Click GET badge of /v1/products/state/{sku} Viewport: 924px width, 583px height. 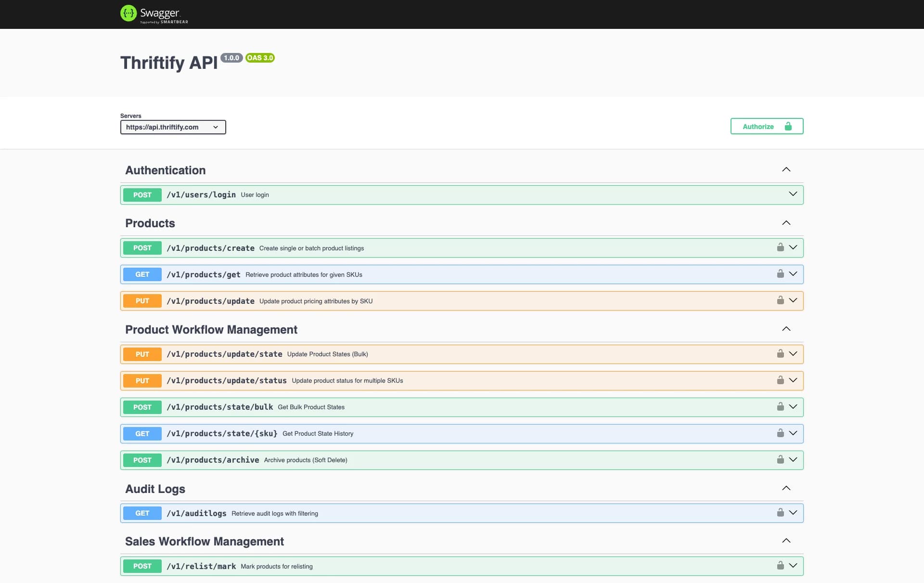142,433
